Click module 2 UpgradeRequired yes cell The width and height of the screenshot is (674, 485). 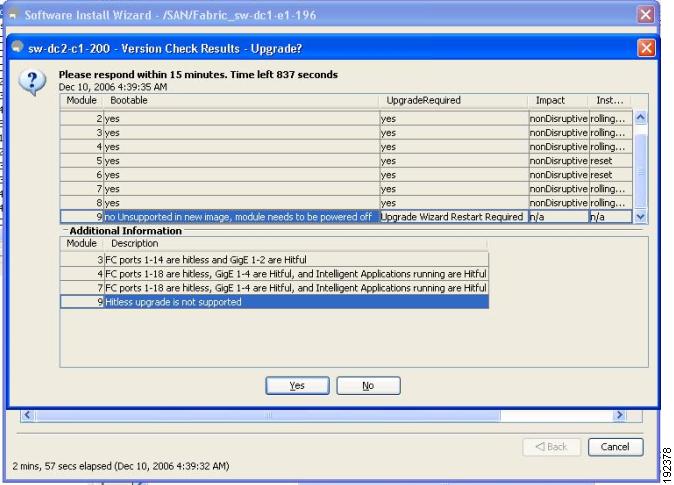454,118
